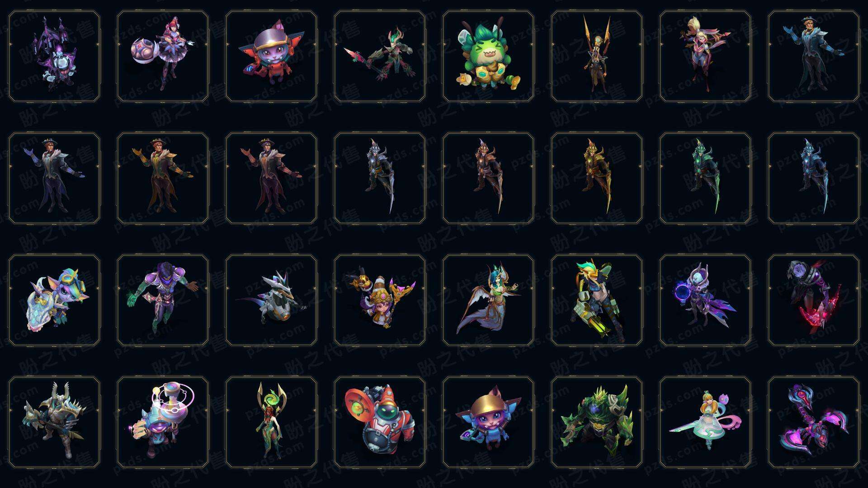868x488 pixels.
Task: Choose the purple-armored running figure skin
Action: pos(163,300)
